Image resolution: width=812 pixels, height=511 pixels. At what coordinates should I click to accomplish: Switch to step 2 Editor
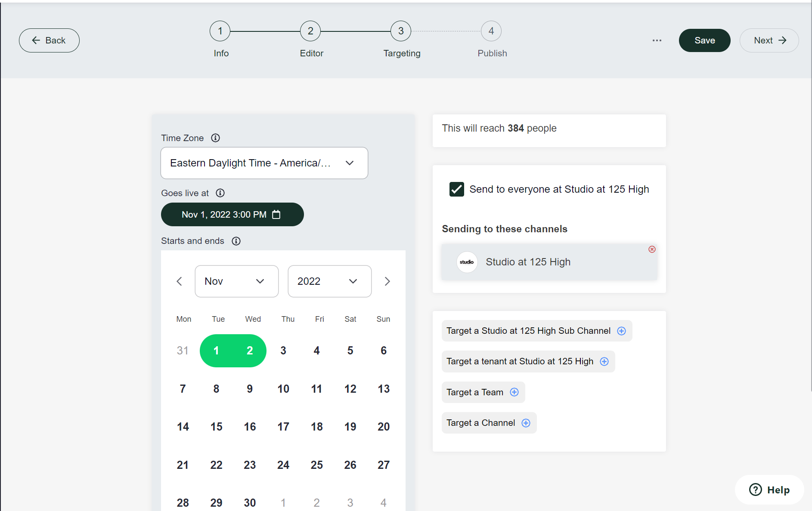(x=310, y=31)
